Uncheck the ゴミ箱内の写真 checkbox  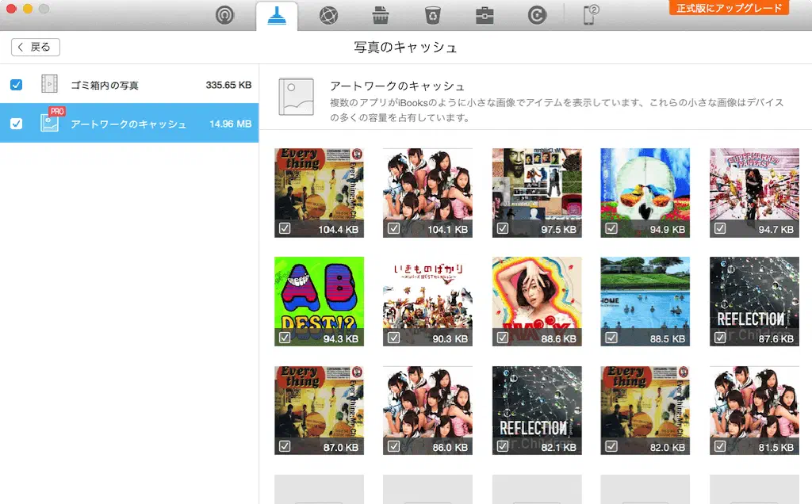coord(17,85)
